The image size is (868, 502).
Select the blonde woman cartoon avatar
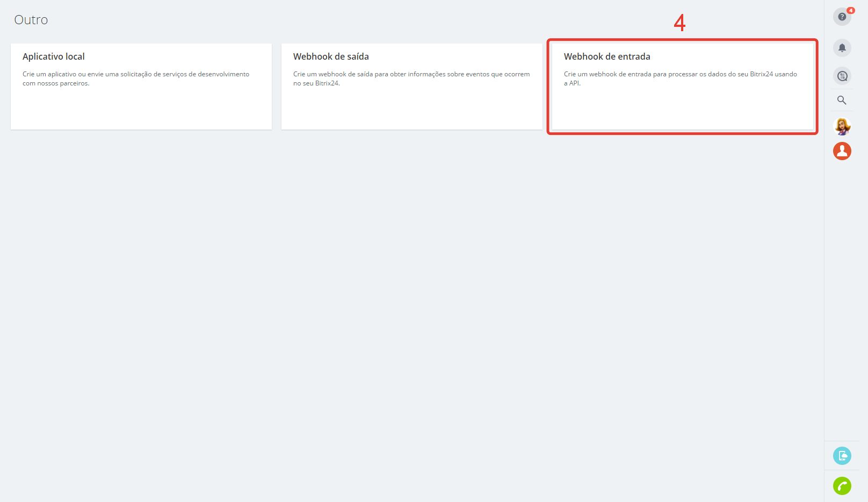tap(842, 126)
